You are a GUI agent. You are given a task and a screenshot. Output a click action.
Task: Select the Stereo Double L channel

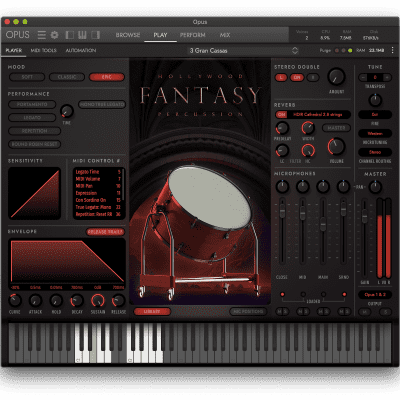tap(281, 78)
